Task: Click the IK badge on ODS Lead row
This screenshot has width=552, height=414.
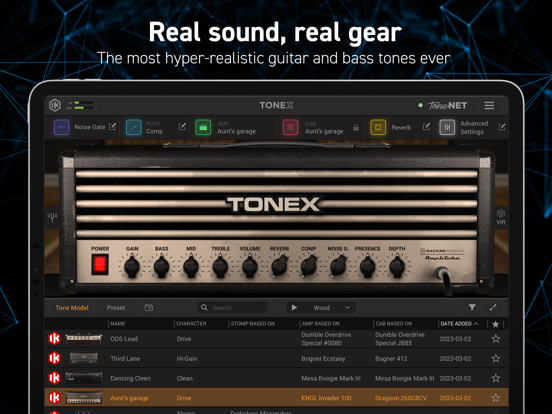Action: point(54,339)
